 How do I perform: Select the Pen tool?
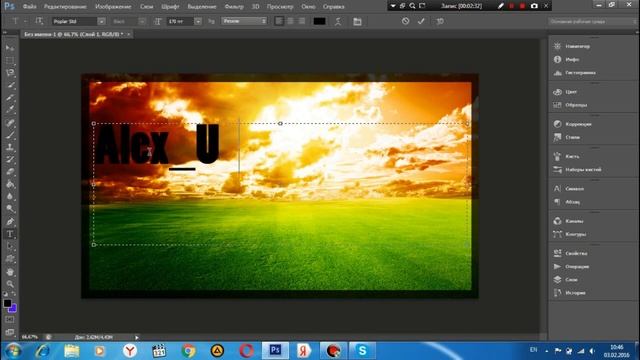coord(10,222)
